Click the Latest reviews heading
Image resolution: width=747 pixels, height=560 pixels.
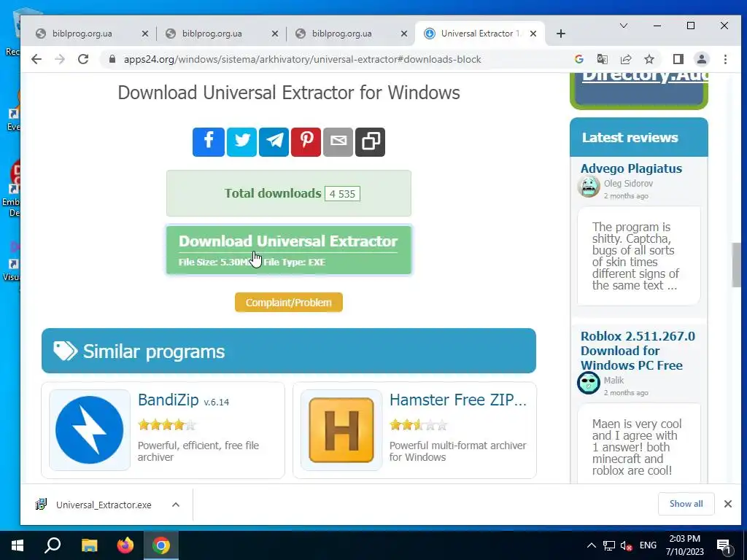[630, 138]
